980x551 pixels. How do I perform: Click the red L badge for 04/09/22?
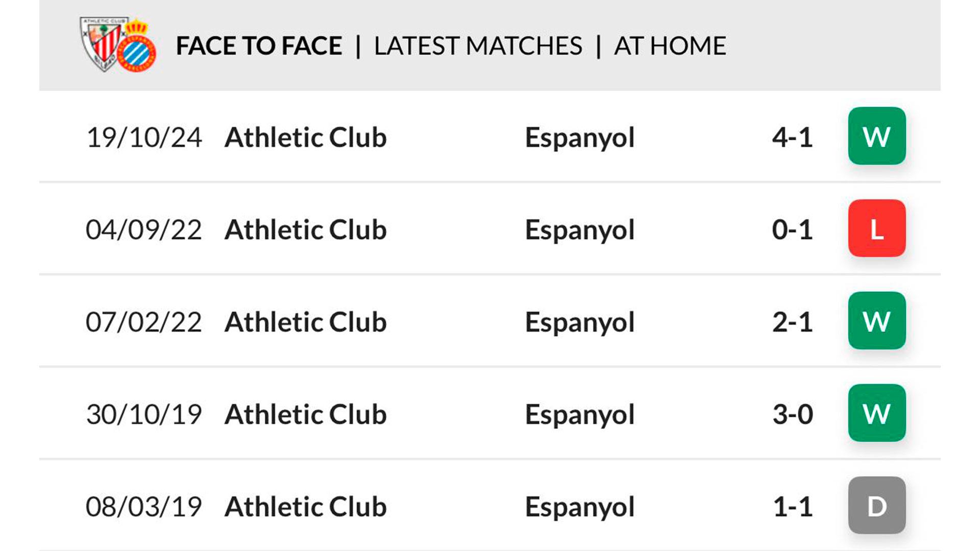876,229
